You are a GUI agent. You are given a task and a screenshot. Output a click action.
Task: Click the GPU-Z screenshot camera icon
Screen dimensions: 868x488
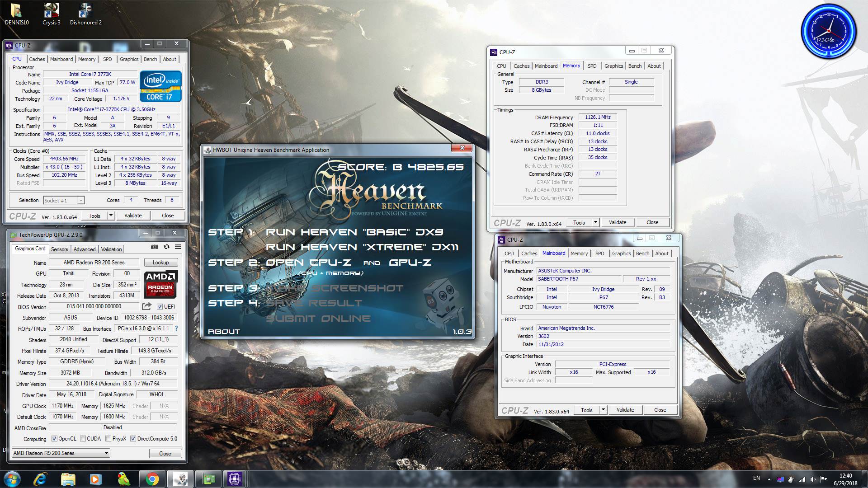pyautogui.click(x=155, y=247)
